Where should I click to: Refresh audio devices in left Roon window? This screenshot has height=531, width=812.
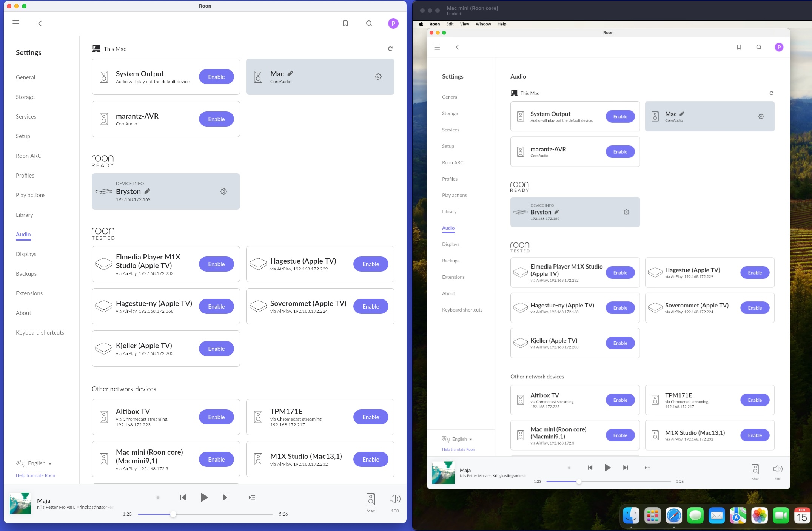coord(390,49)
